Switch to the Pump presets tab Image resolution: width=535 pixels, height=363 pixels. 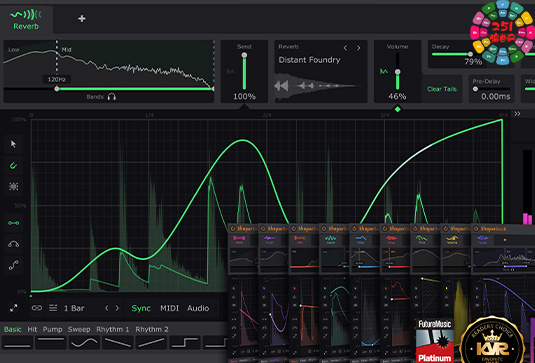tap(53, 329)
